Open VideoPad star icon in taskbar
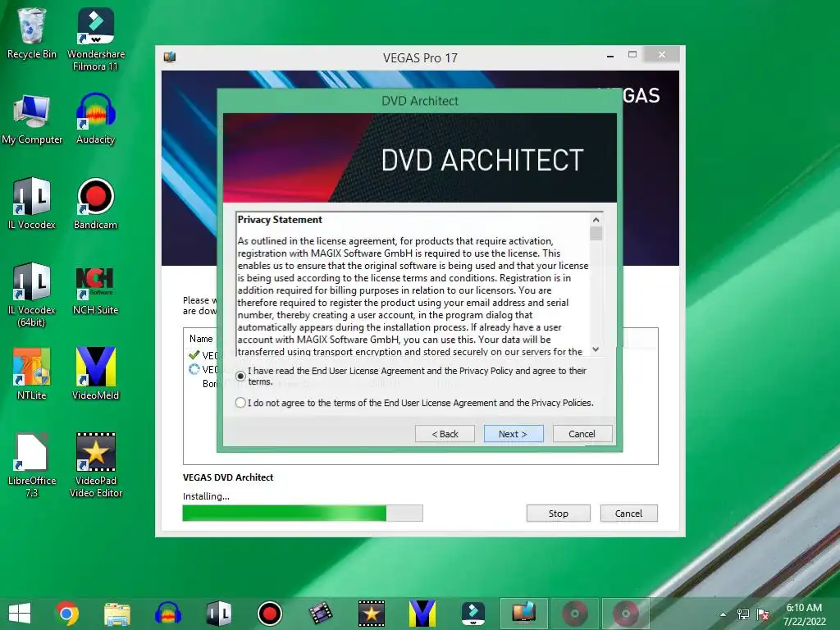 [372, 614]
